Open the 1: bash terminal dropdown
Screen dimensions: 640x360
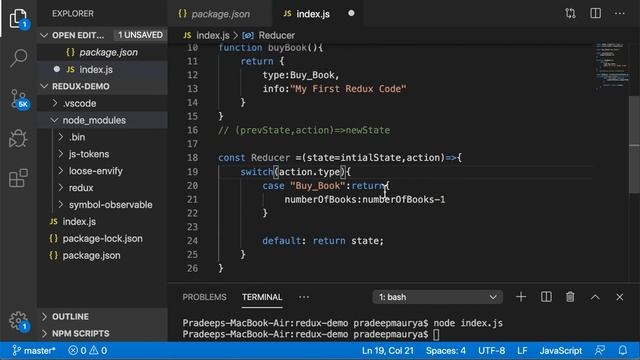pos(437,297)
